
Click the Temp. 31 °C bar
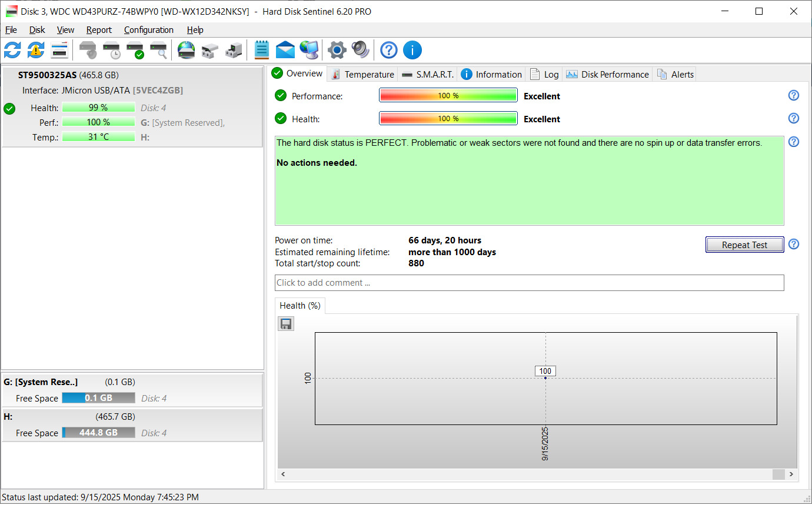click(x=98, y=137)
